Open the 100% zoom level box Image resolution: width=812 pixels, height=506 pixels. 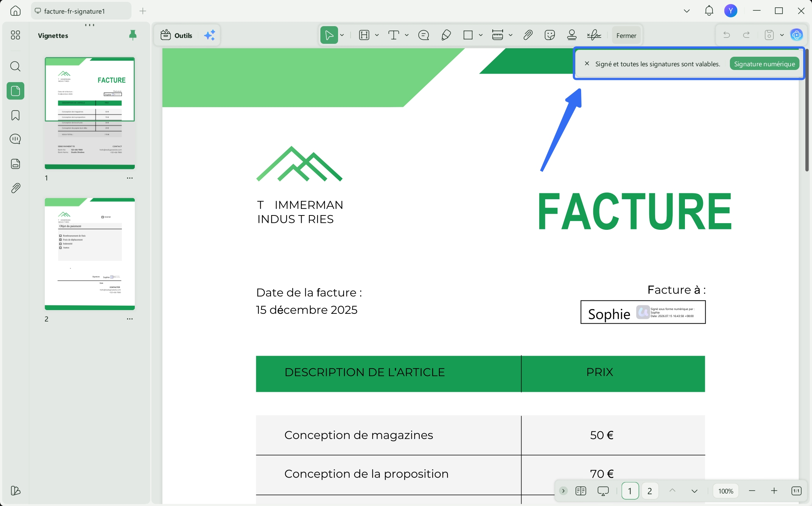coord(726,491)
